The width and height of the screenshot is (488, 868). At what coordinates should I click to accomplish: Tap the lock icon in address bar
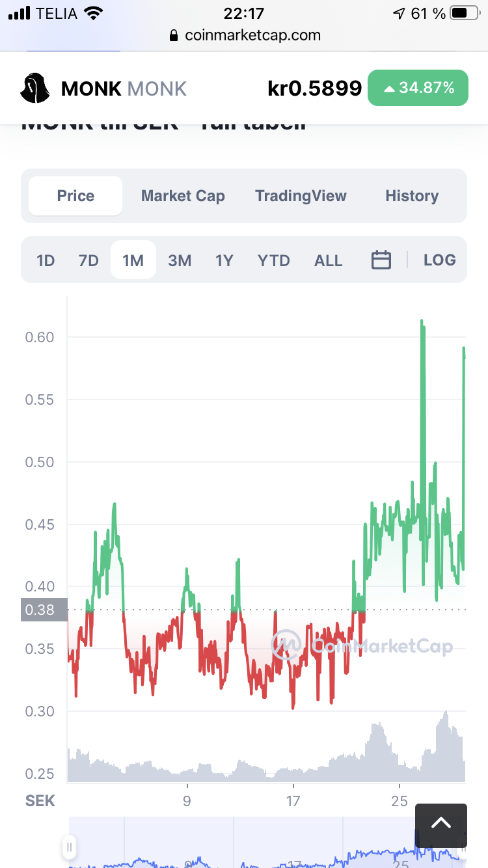pyautogui.click(x=173, y=36)
